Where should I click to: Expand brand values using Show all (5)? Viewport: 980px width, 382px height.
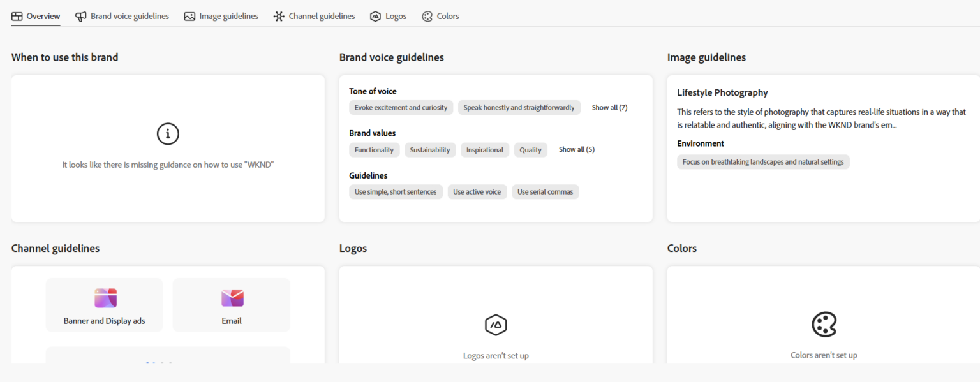(x=576, y=149)
